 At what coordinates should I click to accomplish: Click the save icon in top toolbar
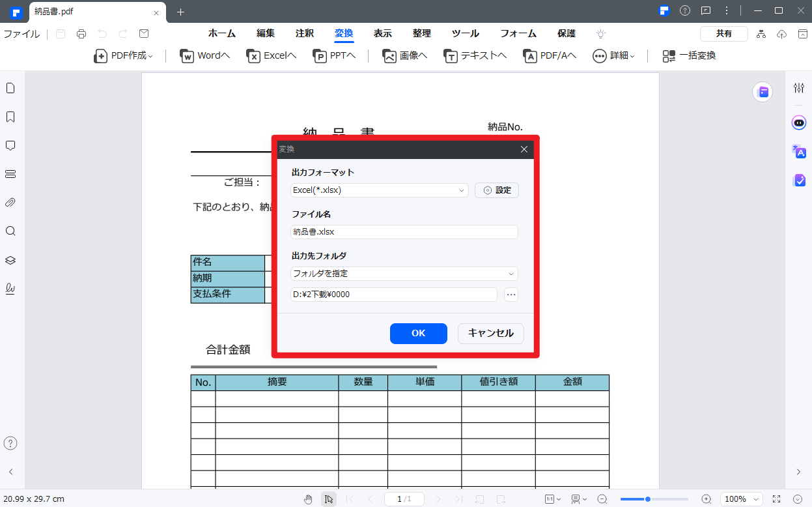61,34
